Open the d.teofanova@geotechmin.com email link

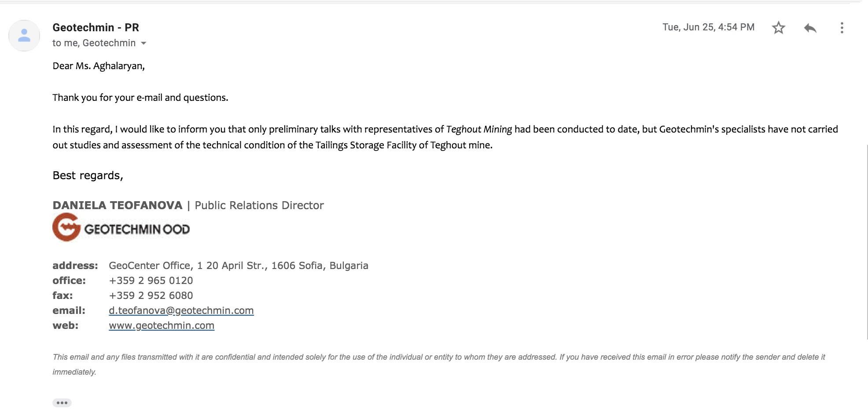coord(181,310)
